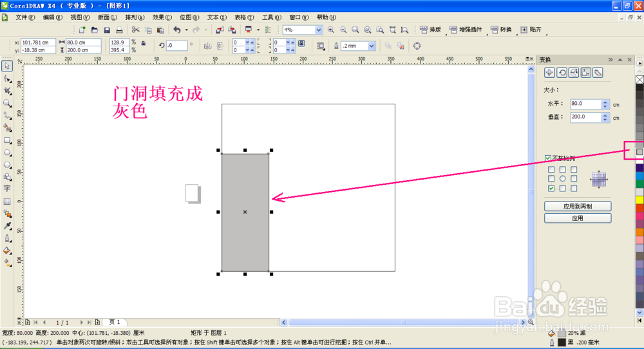
Task: Select the Interactive Blend tool
Action: 7,214
